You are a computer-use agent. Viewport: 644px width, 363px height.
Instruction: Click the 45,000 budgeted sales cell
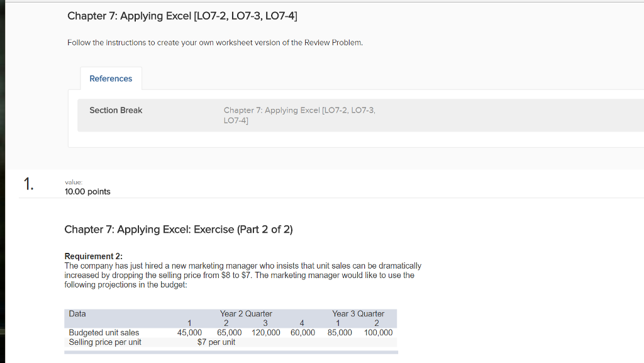coord(190,332)
